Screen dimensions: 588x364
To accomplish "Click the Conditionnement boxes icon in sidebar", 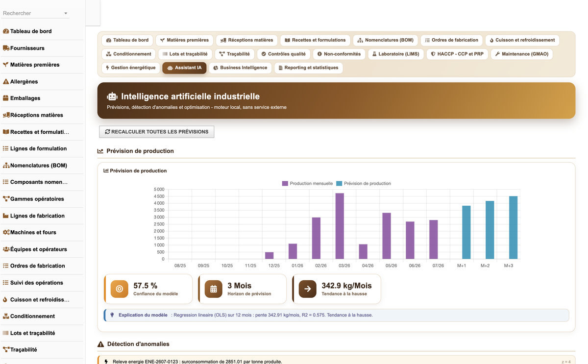I will click(6, 316).
